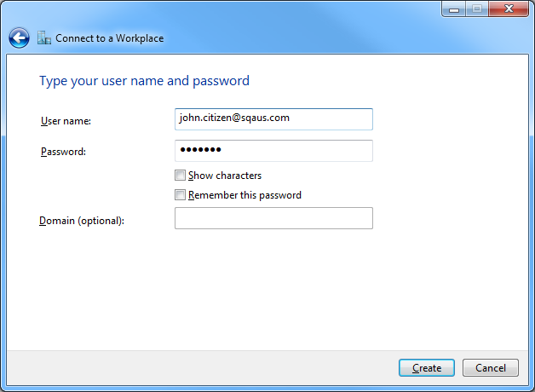Click the "Type your user name and password" heading
Image resolution: width=535 pixels, height=392 pixels.
click(x=144, y=81)
